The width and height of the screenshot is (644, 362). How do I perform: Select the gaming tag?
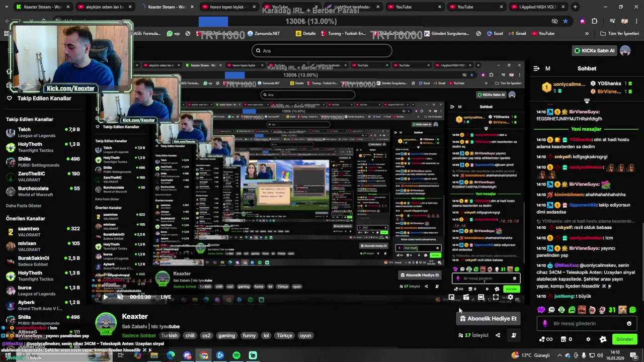click(x=226, y=335)
